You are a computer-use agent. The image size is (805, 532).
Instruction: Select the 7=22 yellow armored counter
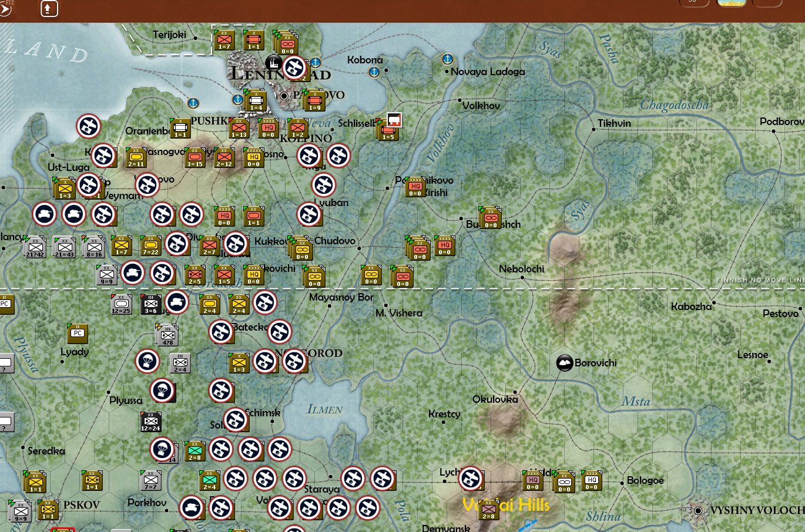click(150, 246)
